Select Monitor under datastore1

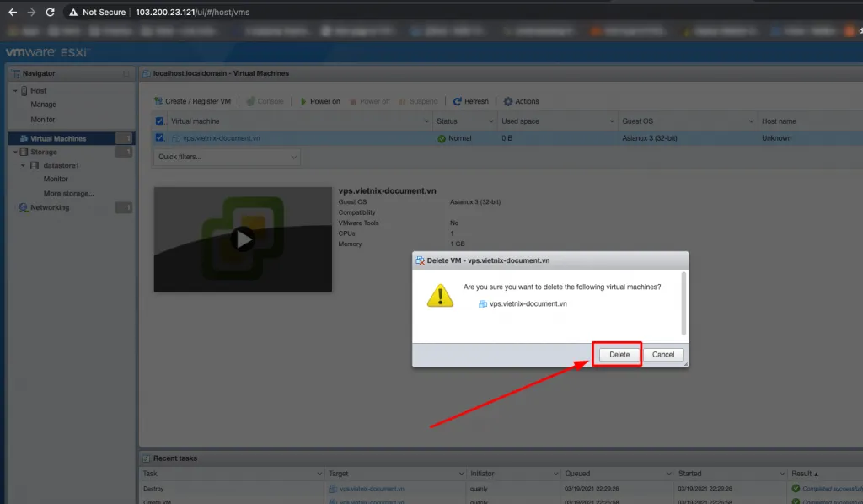pos(56,179)
